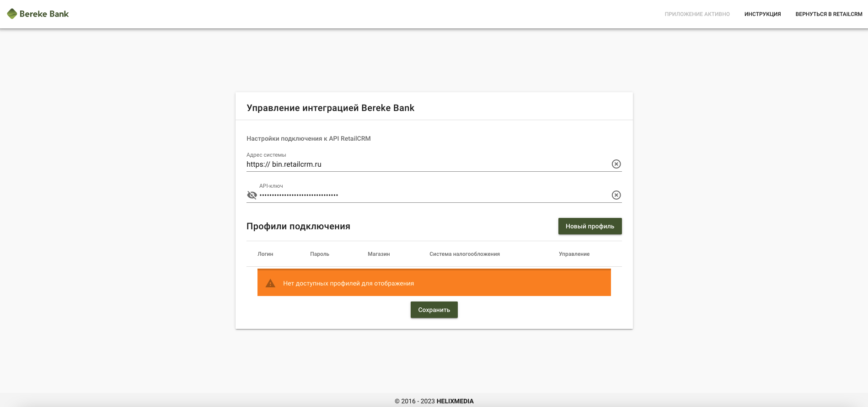Click the Система налогообложения column header

point(465,254)
